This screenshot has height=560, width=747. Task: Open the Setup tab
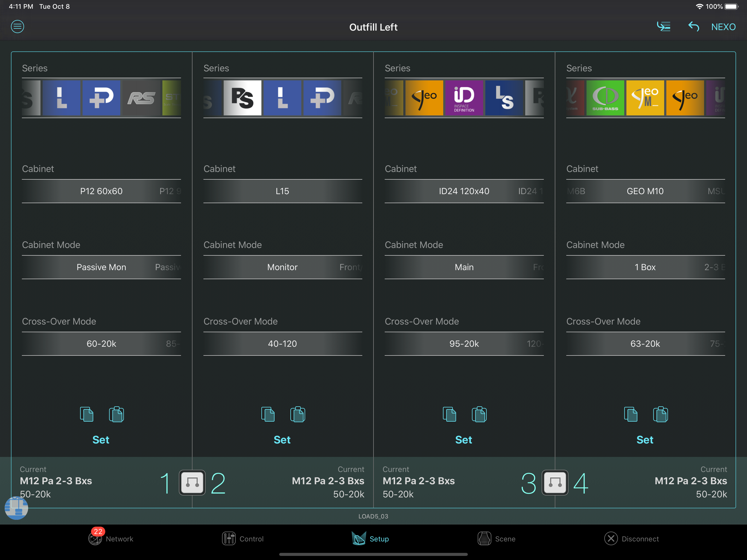pos(370,538)
